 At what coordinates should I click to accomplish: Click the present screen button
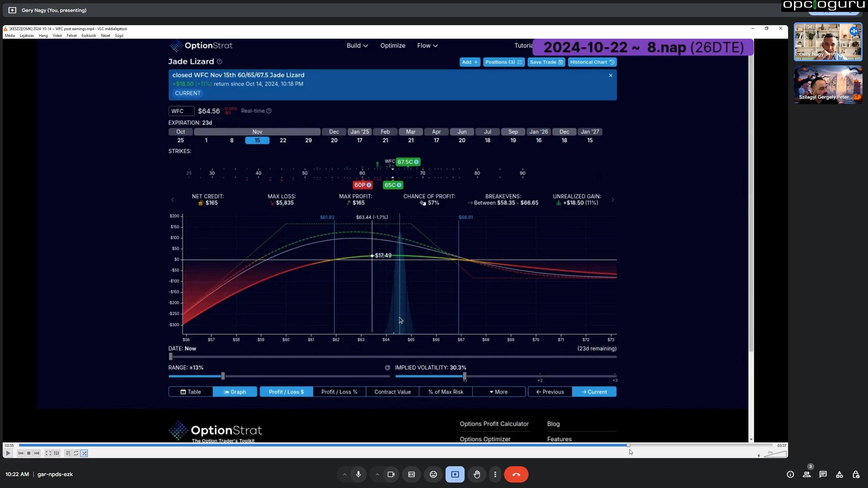click(455, 474)
